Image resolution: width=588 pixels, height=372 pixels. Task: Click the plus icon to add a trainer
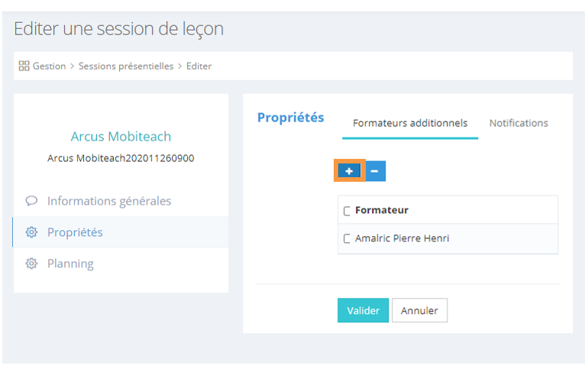pyautogui.click(x=349, y=171)
